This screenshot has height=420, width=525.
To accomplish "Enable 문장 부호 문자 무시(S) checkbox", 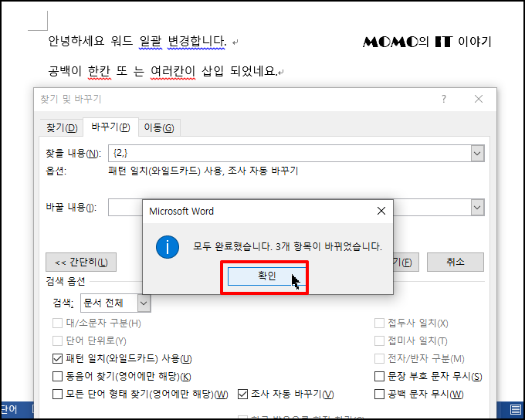I will coord(379,377).
